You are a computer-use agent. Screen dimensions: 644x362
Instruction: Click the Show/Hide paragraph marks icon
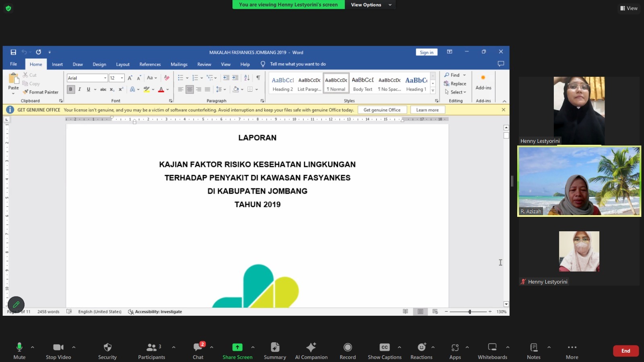(258, 78)
